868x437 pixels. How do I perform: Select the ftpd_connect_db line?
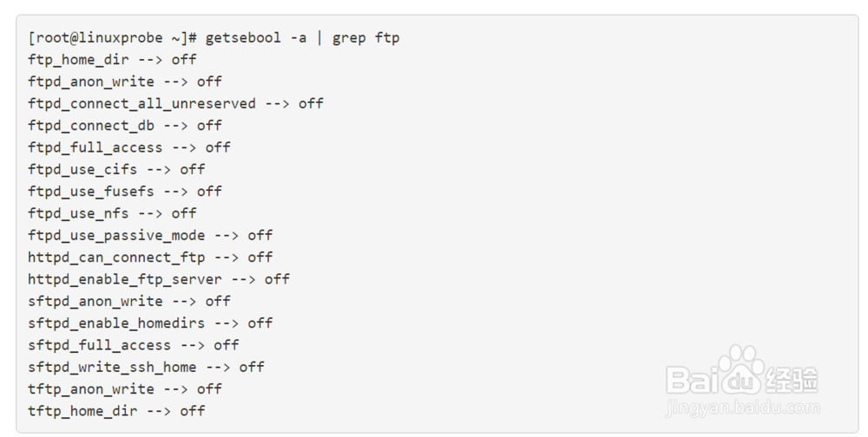125,126
